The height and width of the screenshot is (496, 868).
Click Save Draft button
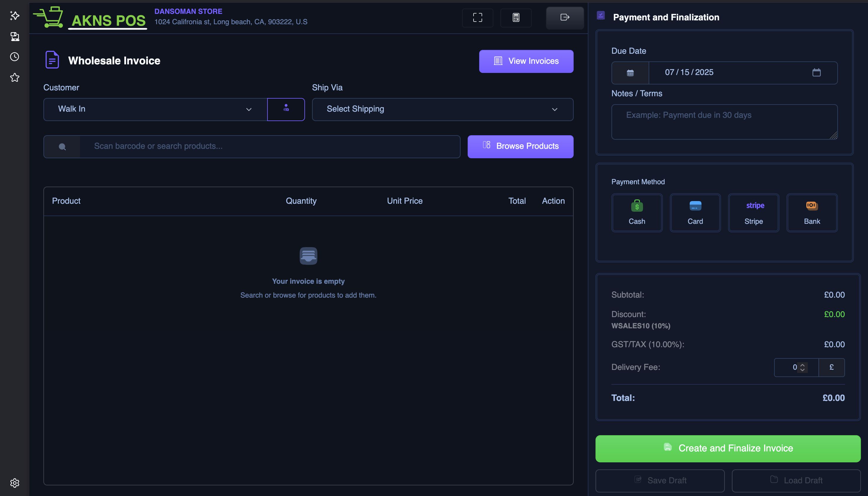tap(660, 480)
